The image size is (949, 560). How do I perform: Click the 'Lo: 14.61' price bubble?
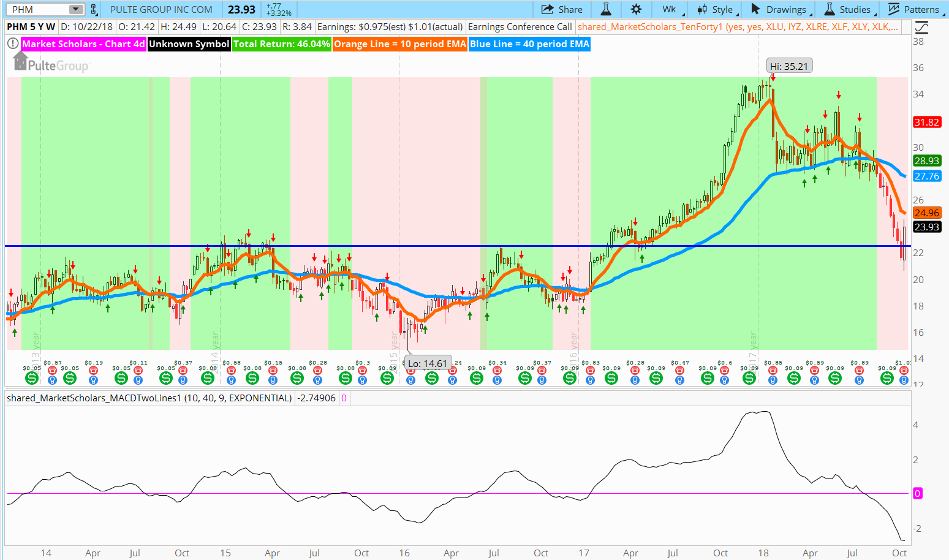[428, 363]
